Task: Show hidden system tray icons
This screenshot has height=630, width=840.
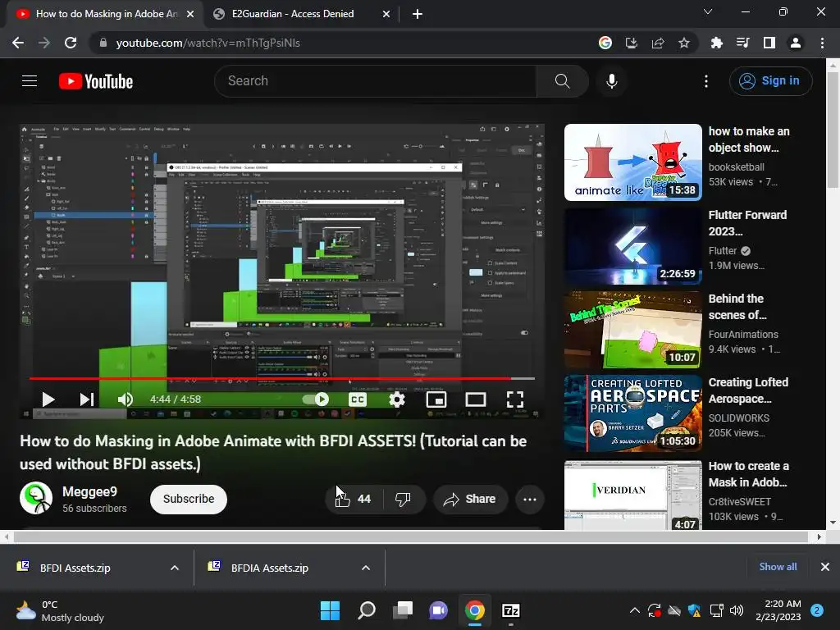Action: click(x=634, y=610)
